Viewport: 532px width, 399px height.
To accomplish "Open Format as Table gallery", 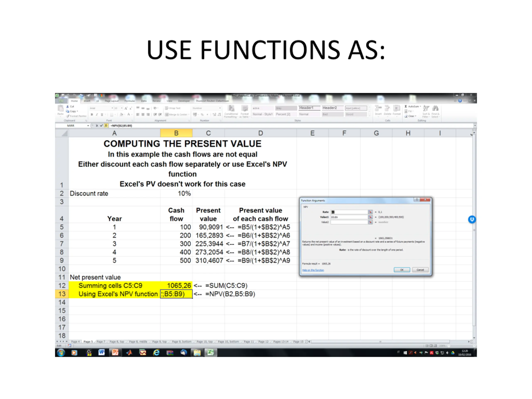I will (245, 111).
